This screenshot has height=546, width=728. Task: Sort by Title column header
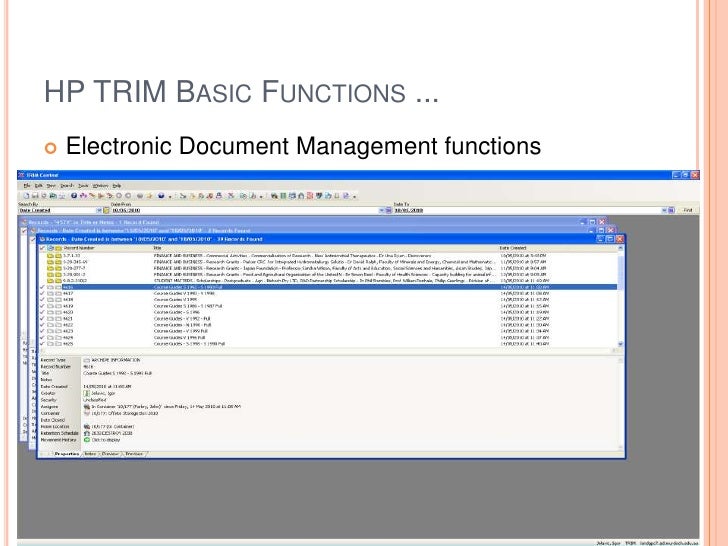pos(157,248)
